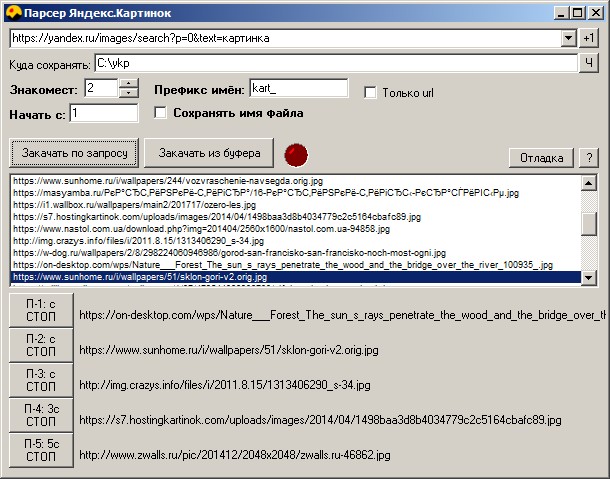This screenshot has width=610, height=479.
Task: Open help with the question mark button
Action: (589, 158)
